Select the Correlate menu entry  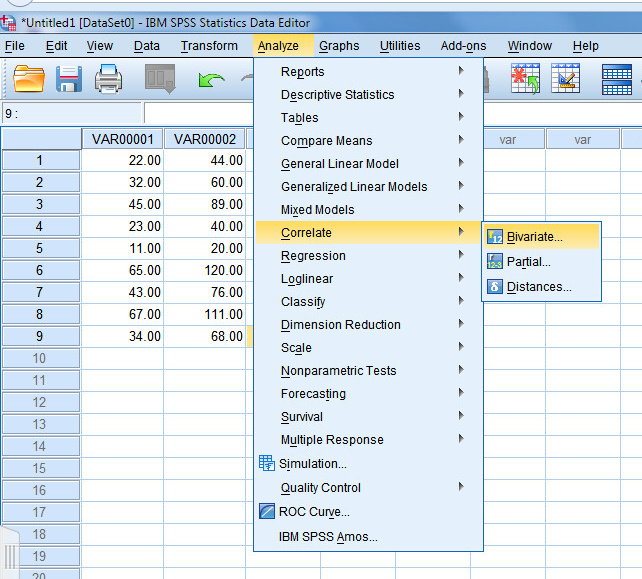tap(368, 233)
